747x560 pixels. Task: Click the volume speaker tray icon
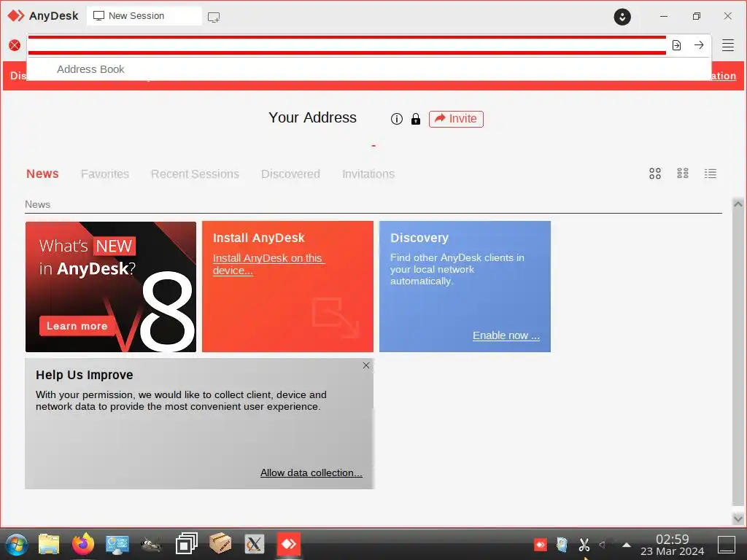pos(602,544)
